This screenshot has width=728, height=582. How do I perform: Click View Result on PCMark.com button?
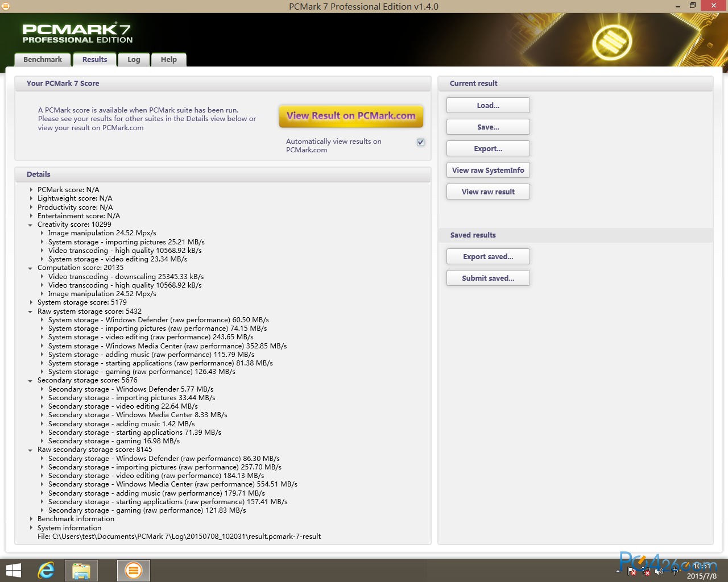(351, 116)
